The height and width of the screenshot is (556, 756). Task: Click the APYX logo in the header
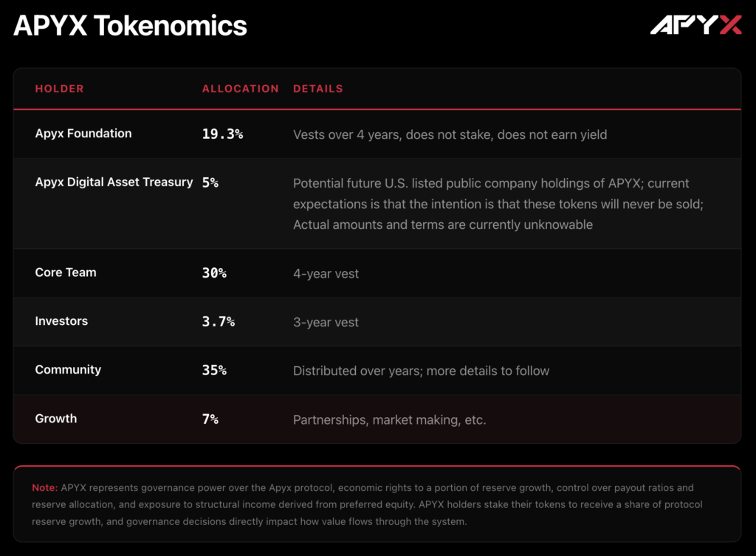(x=695, y=26)
